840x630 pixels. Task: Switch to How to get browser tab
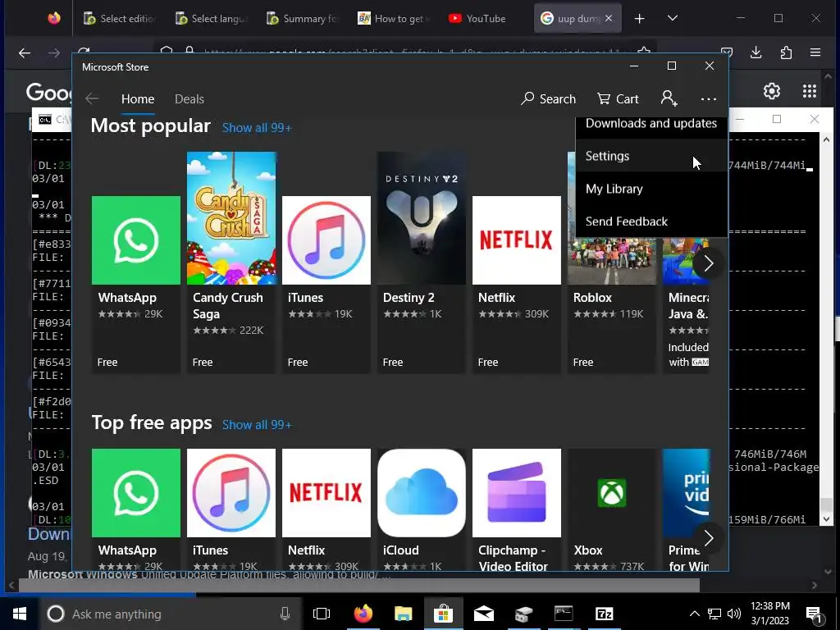point(395,19)
